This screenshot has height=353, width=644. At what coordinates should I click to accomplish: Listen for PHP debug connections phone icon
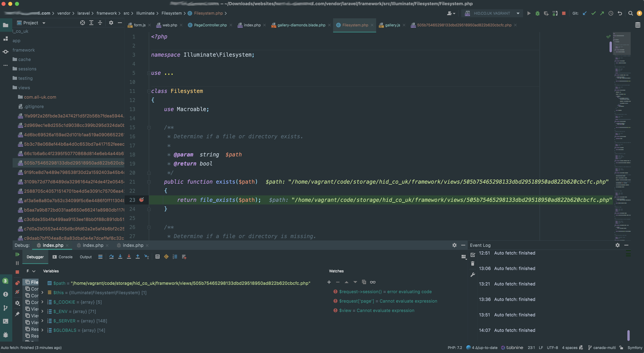click(x=555, y=13)
